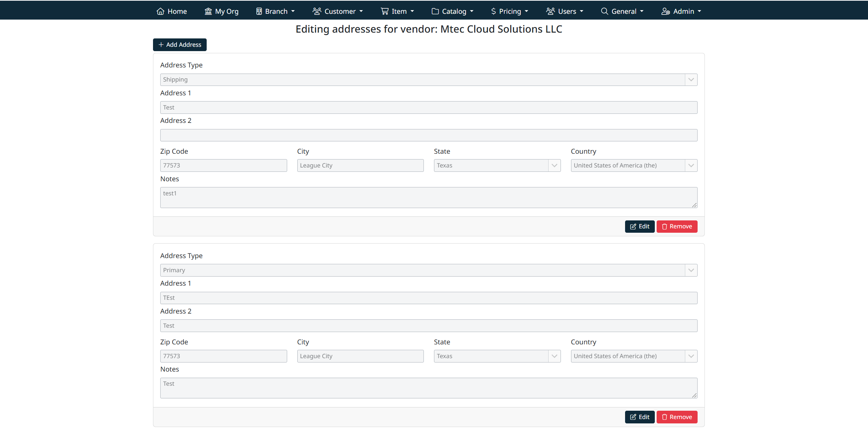
Task: Click the My Org bank building icon
Action: (x=208, y=11)
